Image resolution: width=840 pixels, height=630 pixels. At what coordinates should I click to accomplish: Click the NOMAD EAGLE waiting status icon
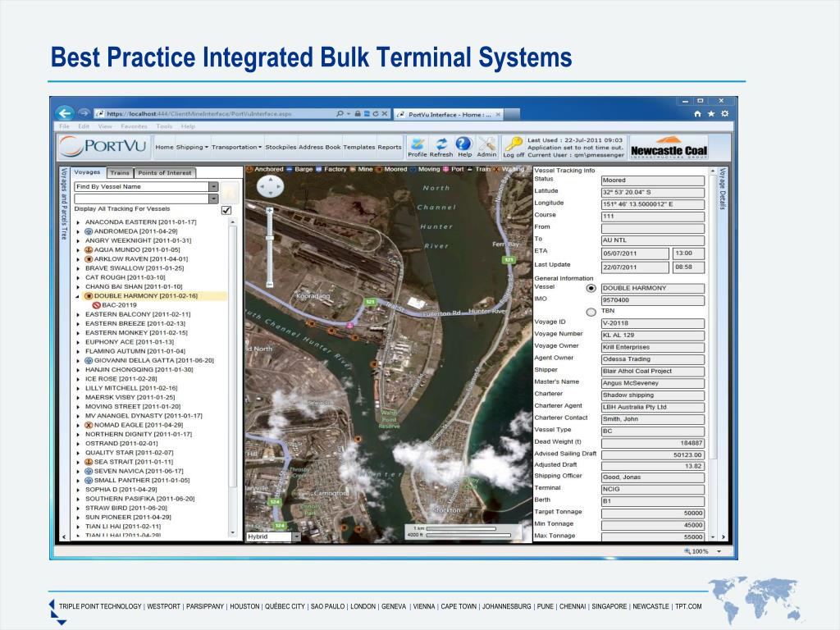point(89,425)
